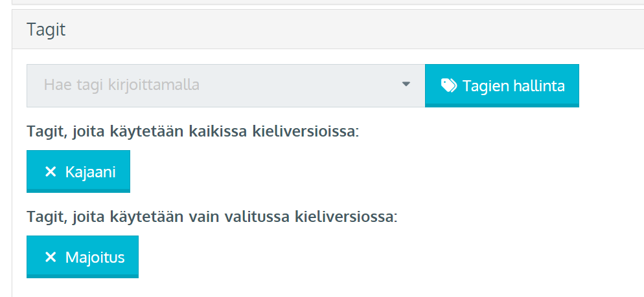Click the tag icon in Tagien hallinta

[448, 85]
